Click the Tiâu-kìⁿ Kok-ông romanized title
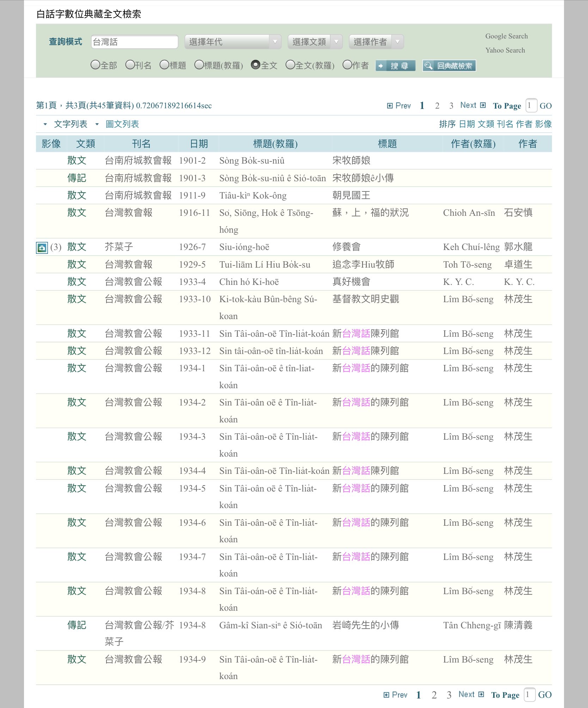The width and height of the screenshot is (588, 708). coord(253,196)
